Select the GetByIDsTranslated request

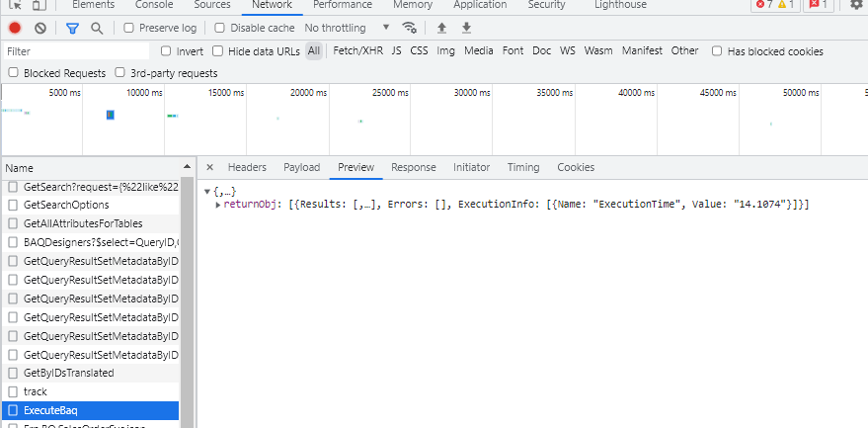coord(91,373)
